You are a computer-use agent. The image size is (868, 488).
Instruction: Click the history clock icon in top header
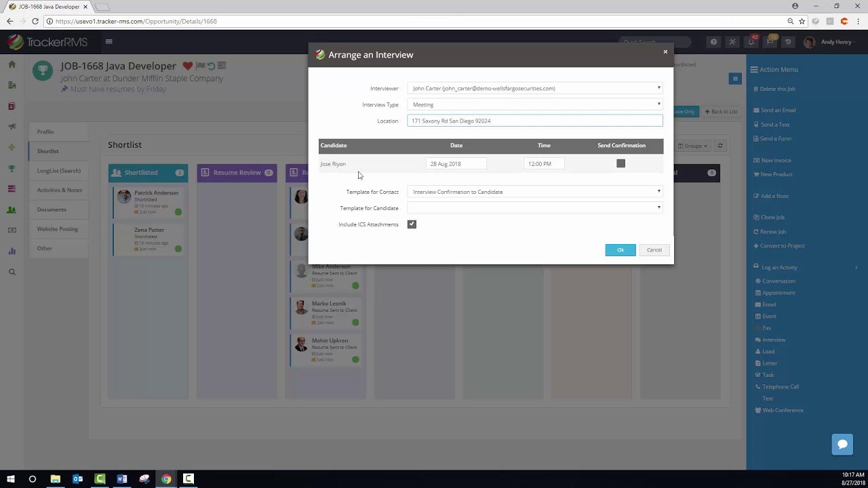coord(788,42)
